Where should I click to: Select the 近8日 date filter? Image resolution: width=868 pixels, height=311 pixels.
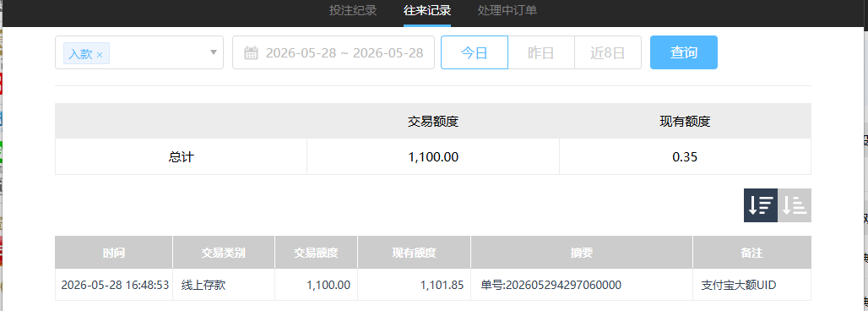(x=608, y=52)
